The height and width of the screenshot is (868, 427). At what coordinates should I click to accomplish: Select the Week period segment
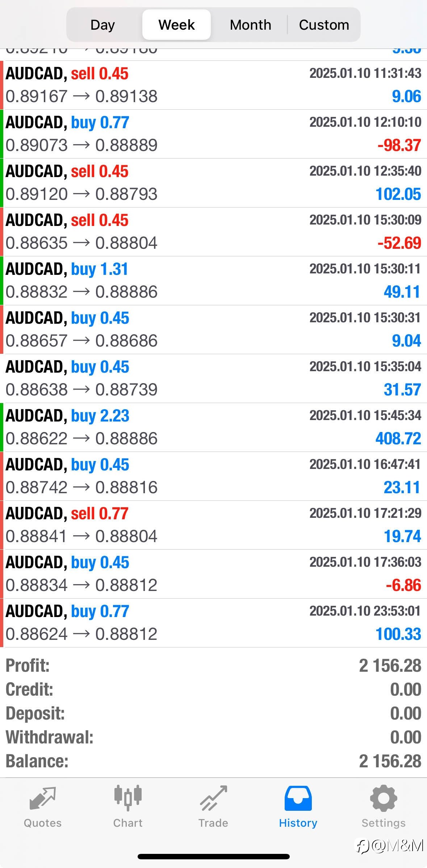[176, 25]
